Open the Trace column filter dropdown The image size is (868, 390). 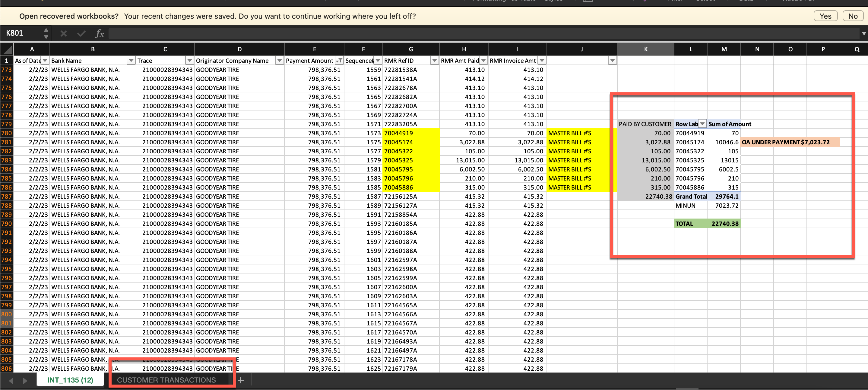pyautogui.click(x=190, y=60)
